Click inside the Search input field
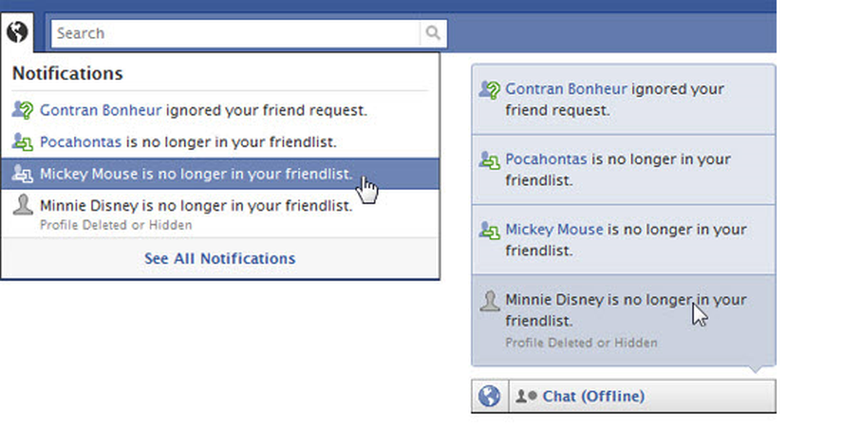 (x=236, y=33)
